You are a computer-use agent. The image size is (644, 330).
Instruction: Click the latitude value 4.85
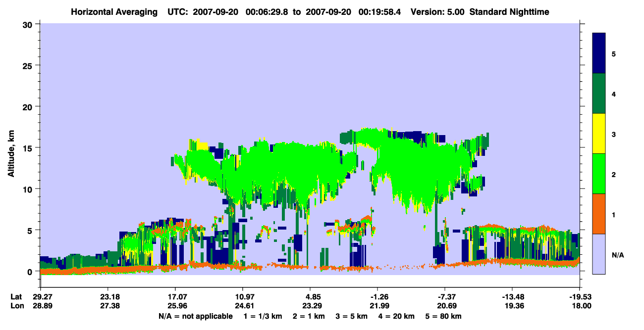tap(314, 297)
